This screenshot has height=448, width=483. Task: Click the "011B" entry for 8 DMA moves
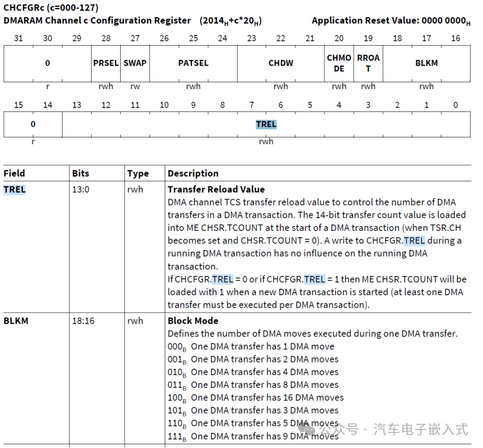(x=253, y=385)
